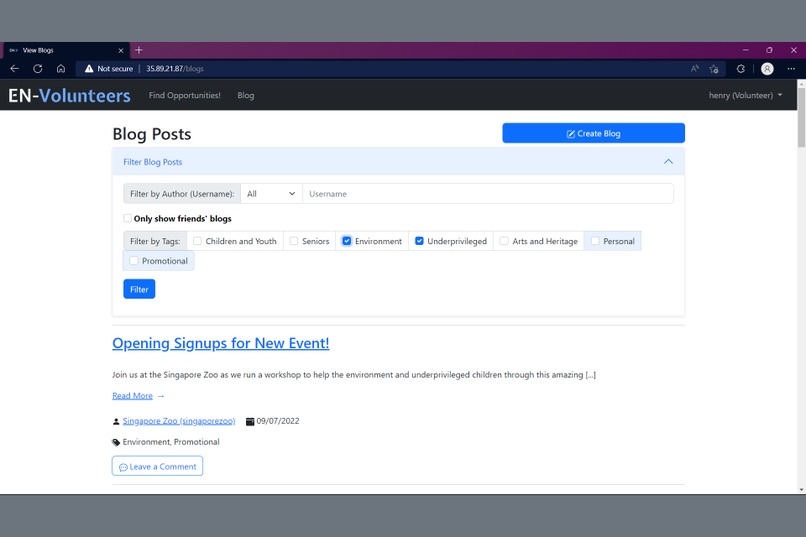Reload the page with refresh icon
This screenshot has height=537, width=806.
click(x=38, y=68)
